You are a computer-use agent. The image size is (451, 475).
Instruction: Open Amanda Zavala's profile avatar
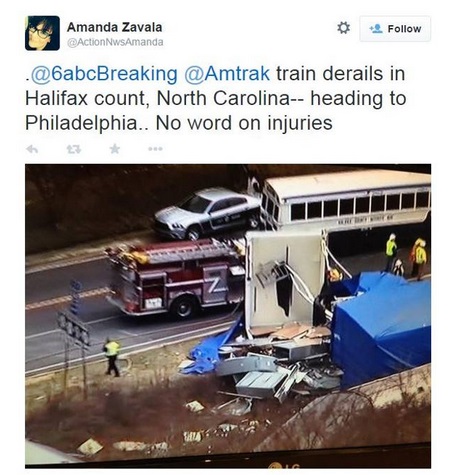[x=42, y=33]
